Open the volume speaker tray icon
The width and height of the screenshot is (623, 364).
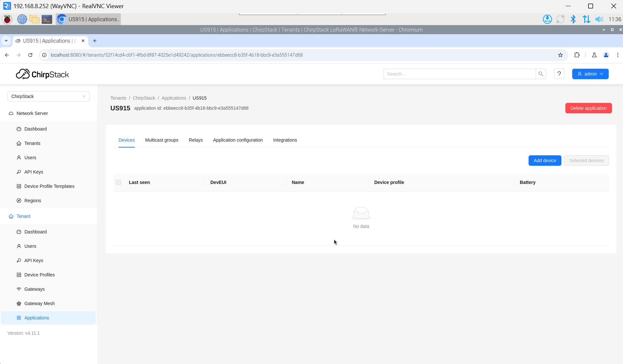[x=599, y=19]
